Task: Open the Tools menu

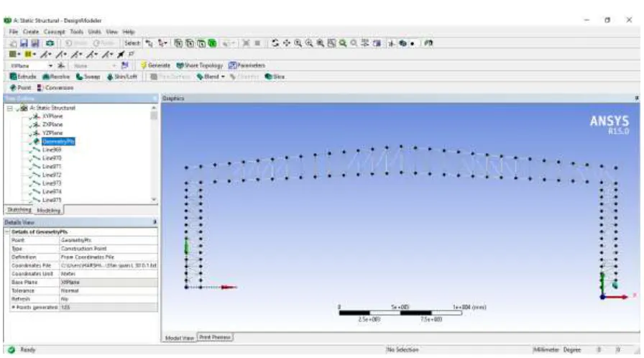Action: (76, 32)
